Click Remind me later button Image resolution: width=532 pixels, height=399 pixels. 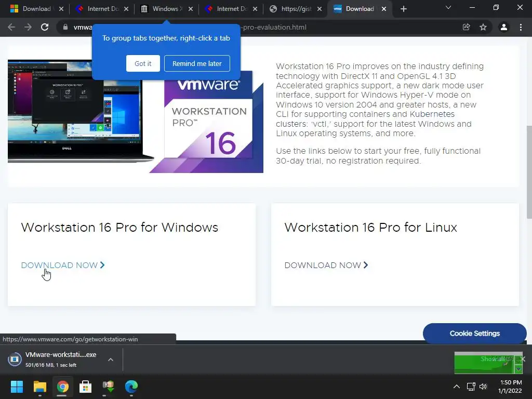(197, 63)
